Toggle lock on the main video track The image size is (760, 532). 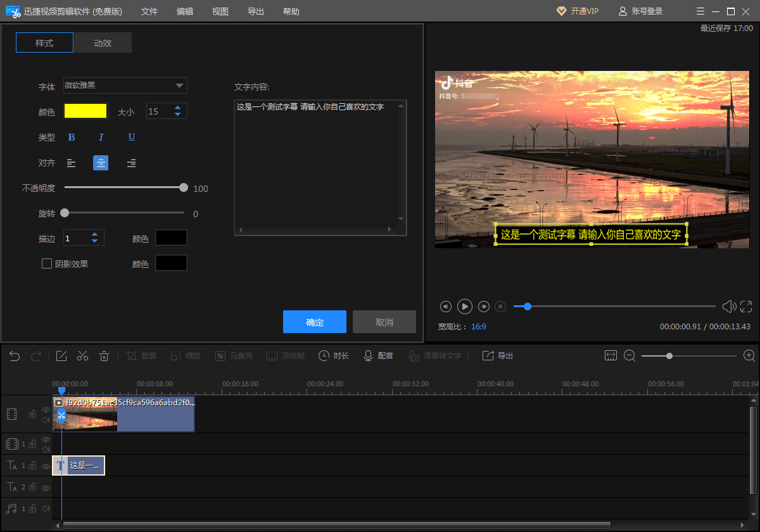[32, 414]
